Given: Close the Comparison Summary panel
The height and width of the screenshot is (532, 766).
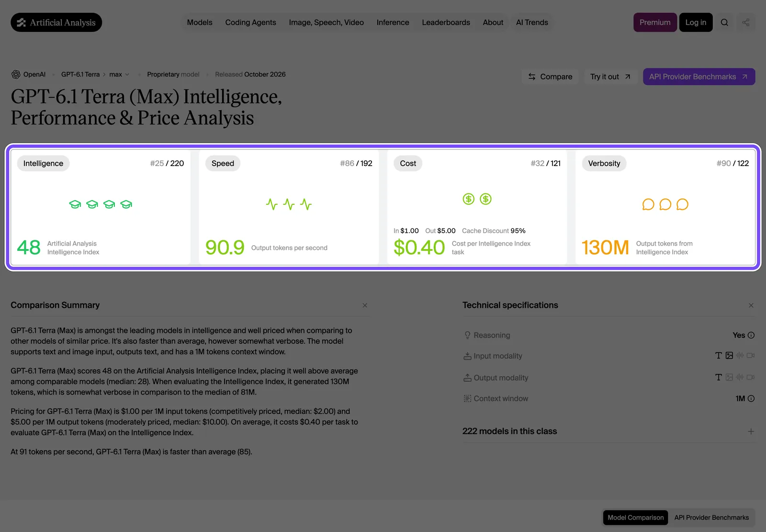Looking at the screenshot, I should pos(365,306).
